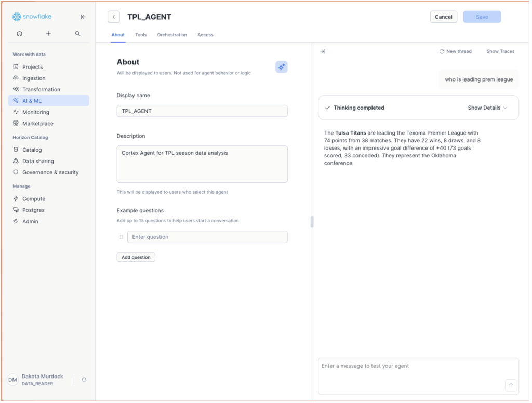
Task: Click the Enter question field
Action: 207,237
